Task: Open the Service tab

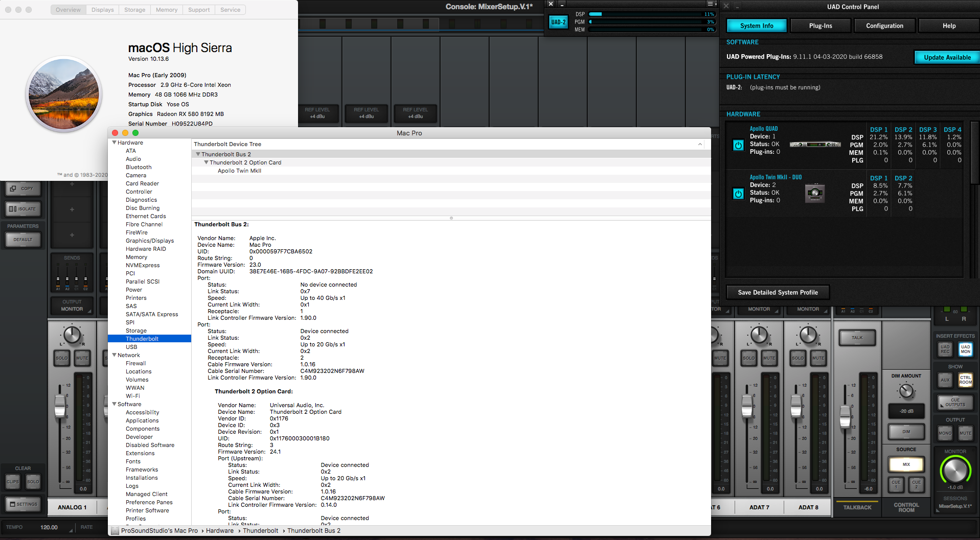Action: [x=230, y=10]
